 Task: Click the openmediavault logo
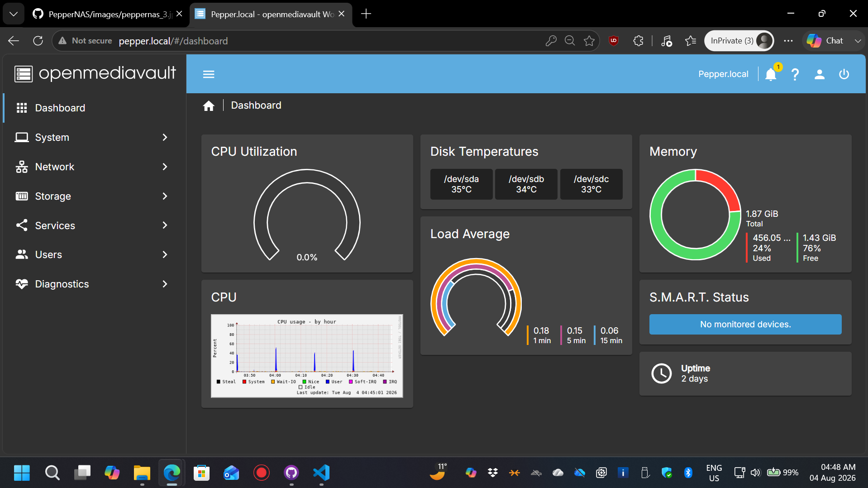[95, 73]
